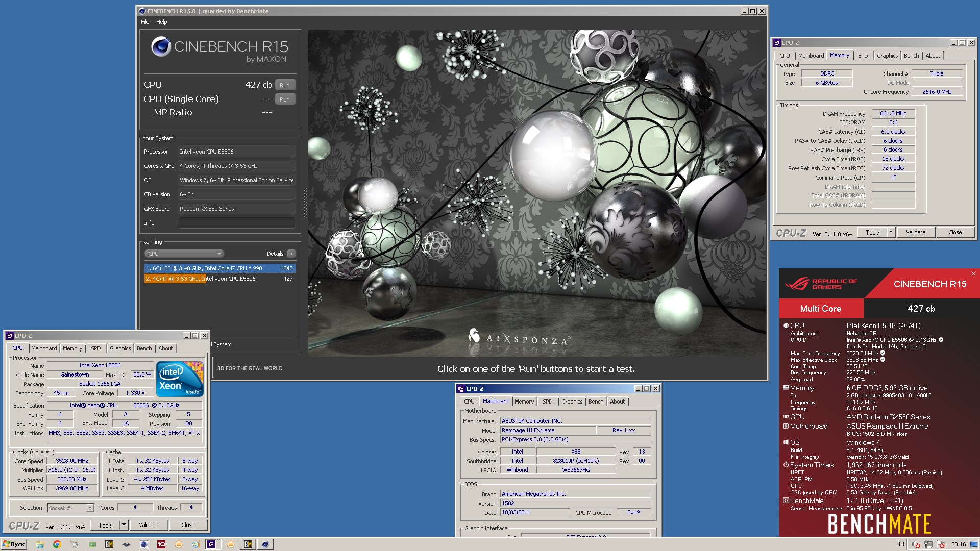Image resolution: width=980 pixels, height=551 pixels.
Task: Switch to the purple CPU-Z taskbar button
Action: [x=212, y=544]
